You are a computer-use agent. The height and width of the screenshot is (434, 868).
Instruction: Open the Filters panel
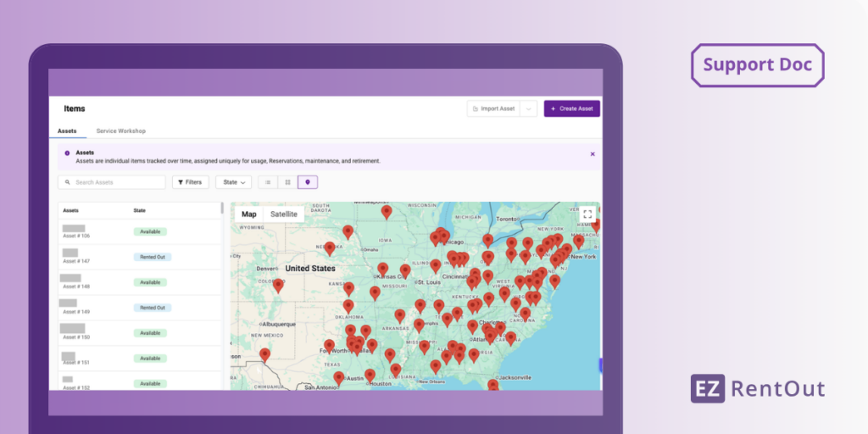tap(191, 182)
